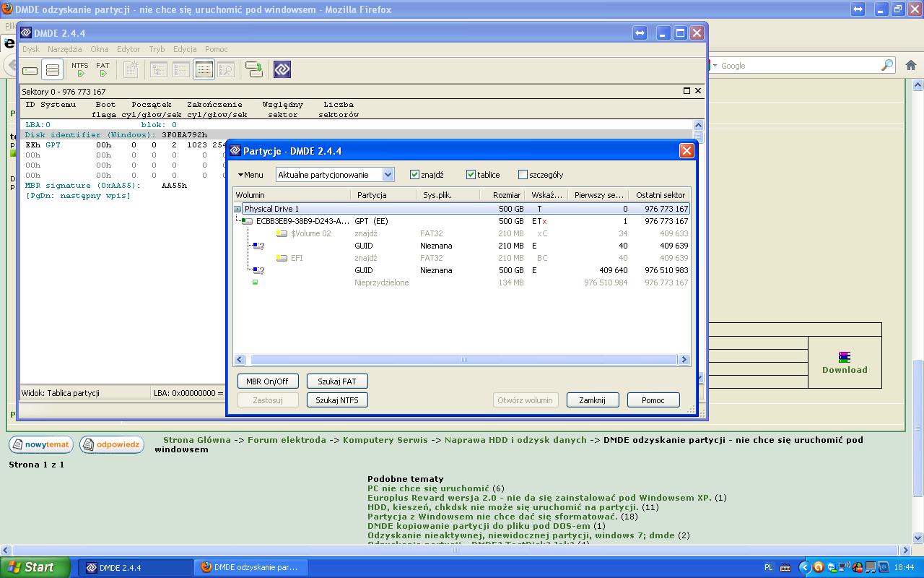Viewport: 924px width, 578px height.
Task: Click the stacked disks partitions toolbar icon
Action: point(52,70)
